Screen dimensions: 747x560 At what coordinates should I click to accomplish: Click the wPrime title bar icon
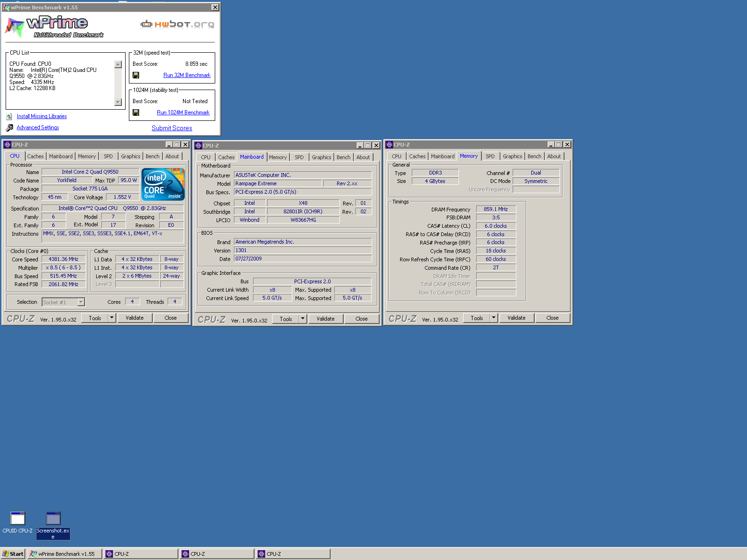click(7, 7)
